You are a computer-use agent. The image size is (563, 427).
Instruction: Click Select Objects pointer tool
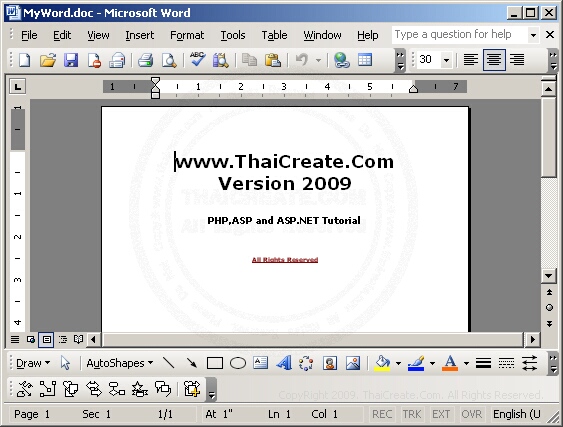(65, 363)
